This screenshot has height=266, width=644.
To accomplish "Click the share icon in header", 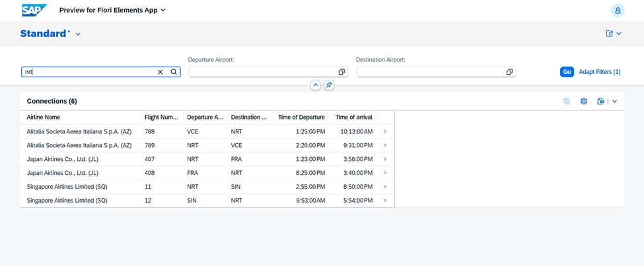I will tap(609, 34).
